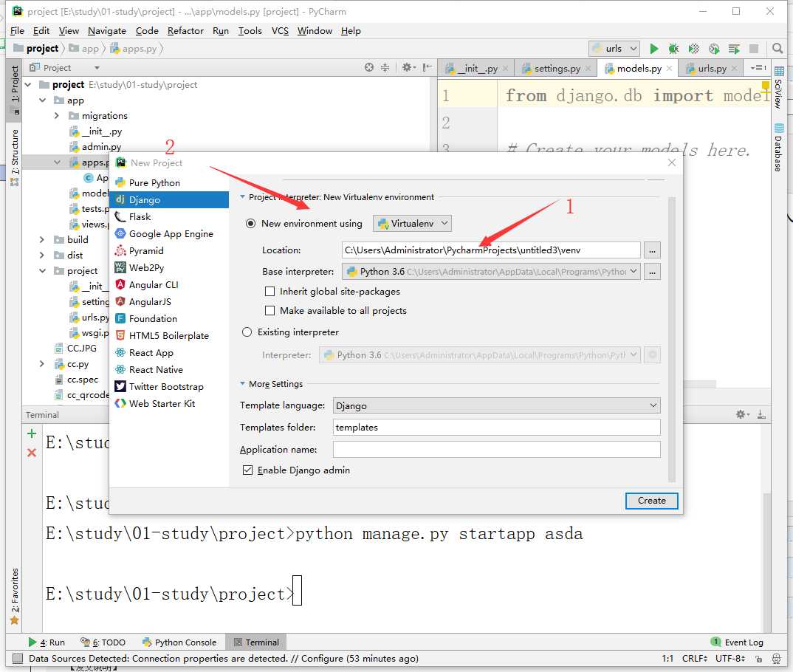The image size is (793, 672).
Task: Open Project panel settings gear
Action: (x=408, y=67)
